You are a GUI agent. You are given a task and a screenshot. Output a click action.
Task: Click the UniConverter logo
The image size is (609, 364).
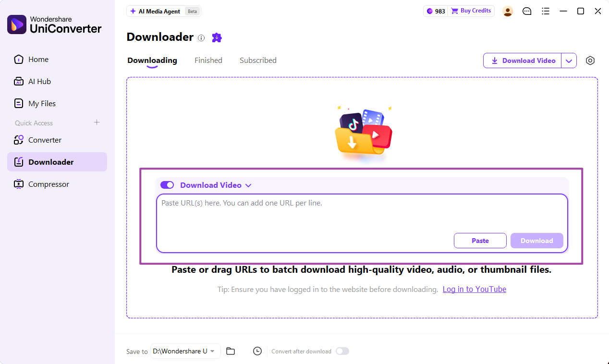coord(54,25)
